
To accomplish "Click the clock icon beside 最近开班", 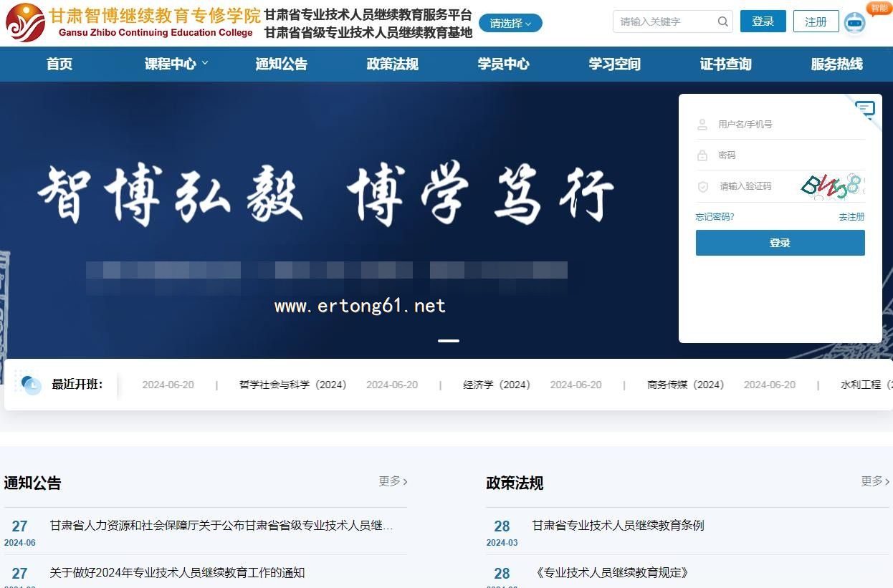I will click(31, 385).
